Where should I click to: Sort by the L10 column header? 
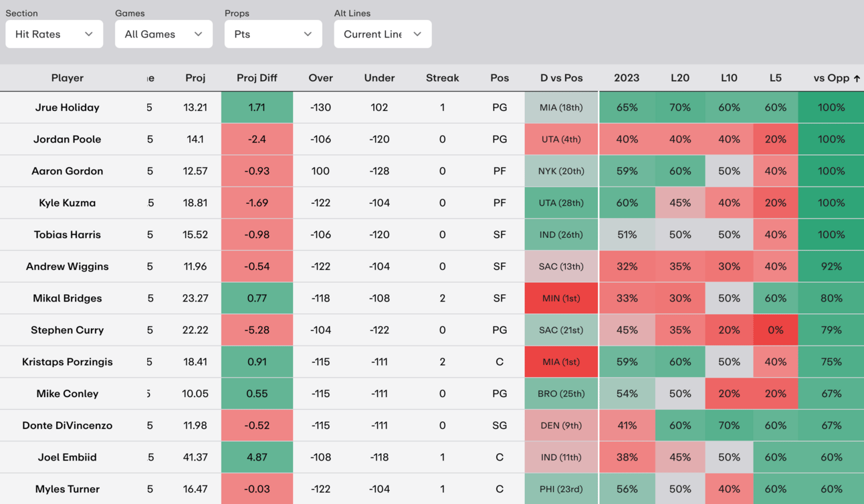729,78
